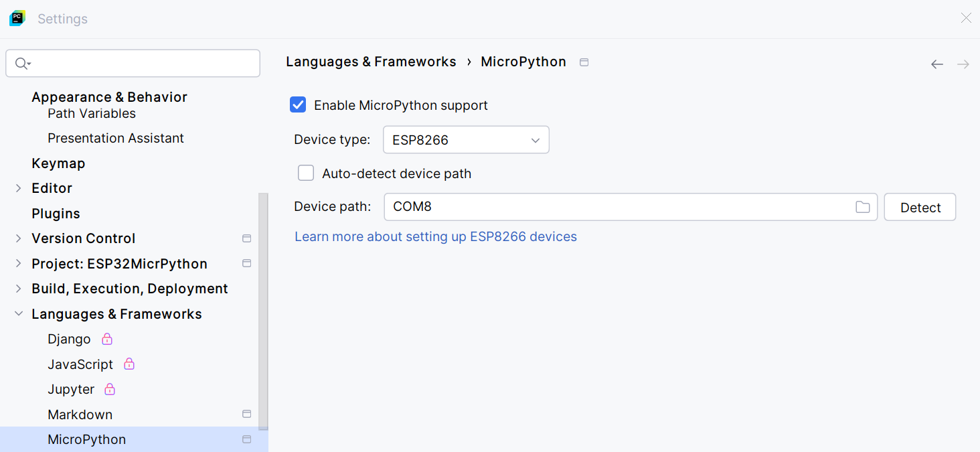Click the settings search field
This screenshot has height=452, width=980.
(x=133, y=64)
